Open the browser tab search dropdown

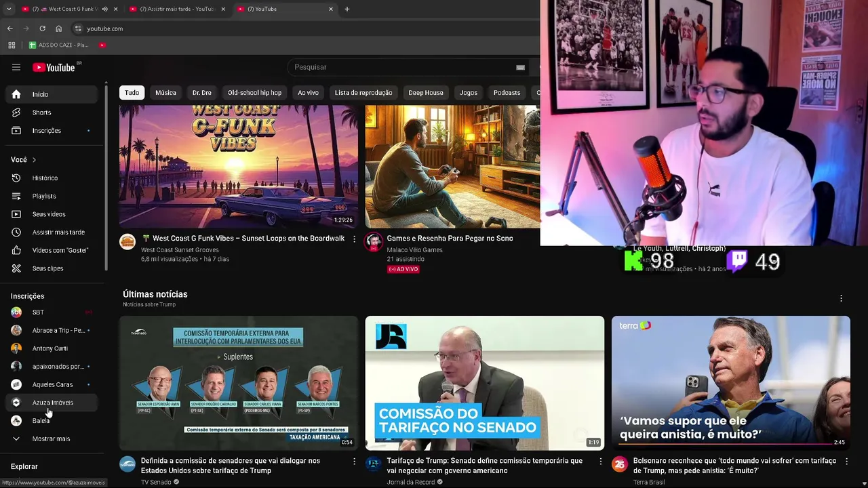tap(9, 9)
